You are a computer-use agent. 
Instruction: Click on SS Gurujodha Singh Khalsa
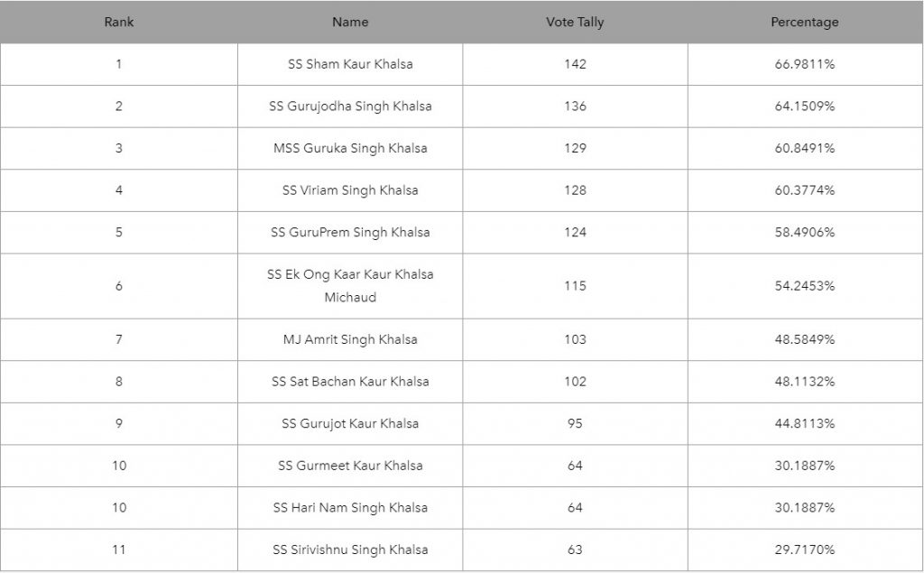point(350,106)
